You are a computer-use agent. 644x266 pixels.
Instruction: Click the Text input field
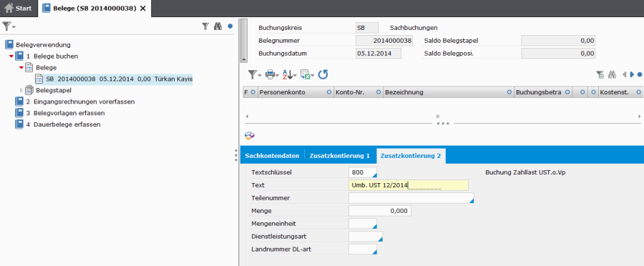pyautogui.click(x=409, y=185)
